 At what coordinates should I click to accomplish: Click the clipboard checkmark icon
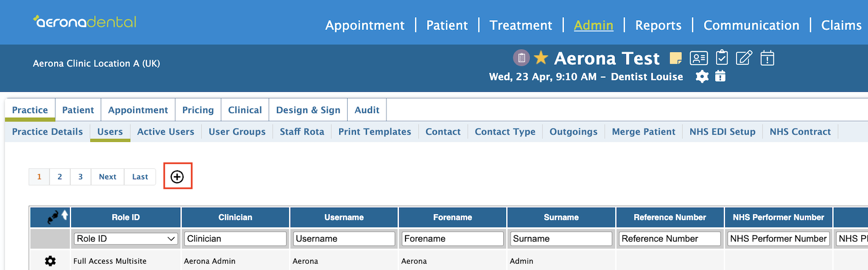(722, 57)
